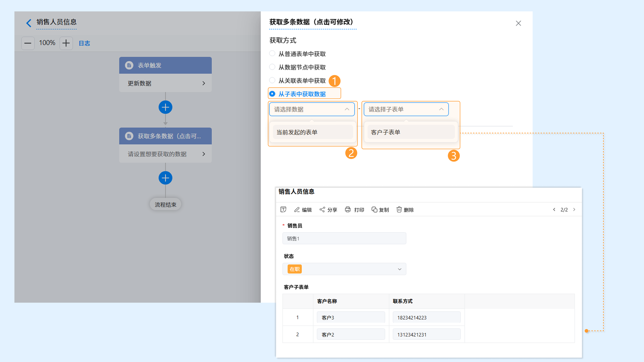Click 打印 in the record toolbar
The width and height of the screenshot is (644, 362).
pos(355,210)
